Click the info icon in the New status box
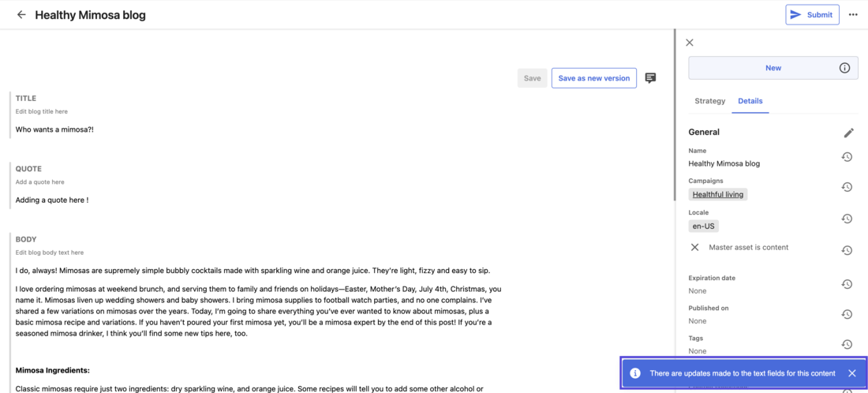The height and width of the screenshot is (393, 868). [x=844, y=68]
